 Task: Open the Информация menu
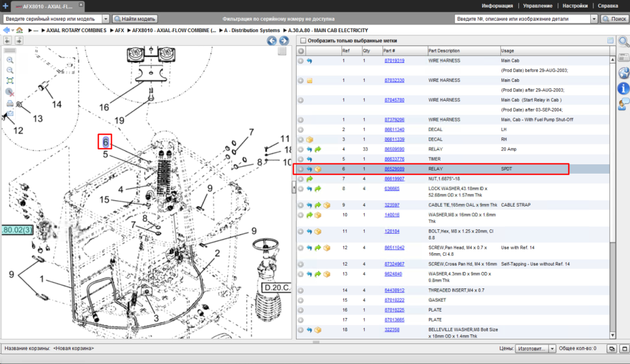point(498,6)
